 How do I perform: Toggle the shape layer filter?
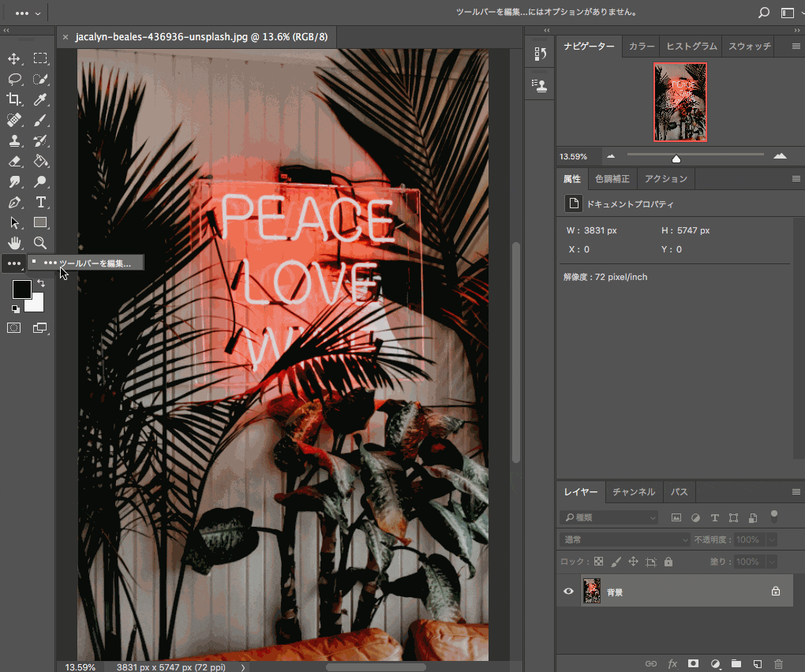pos(734,517)
